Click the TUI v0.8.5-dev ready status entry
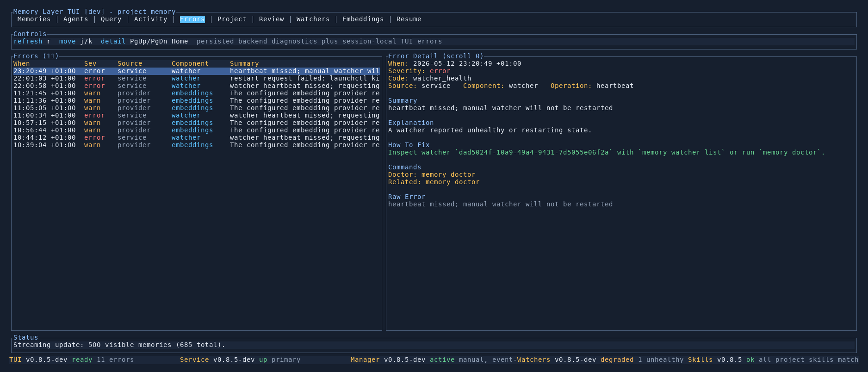 (72, 360)
